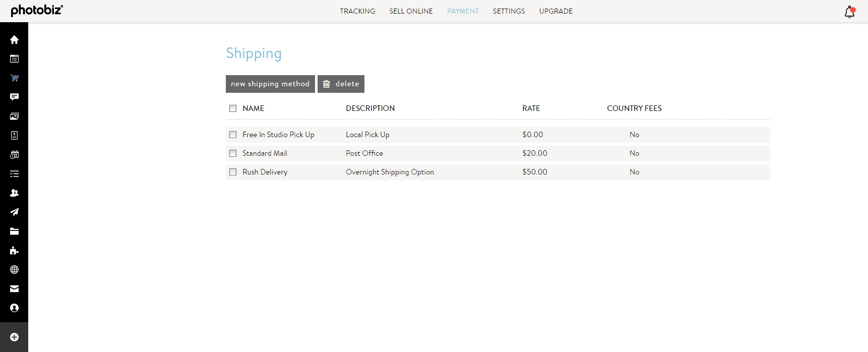
Task: Open the browser window icon in sidebar
Action: (x=14, y=58)
